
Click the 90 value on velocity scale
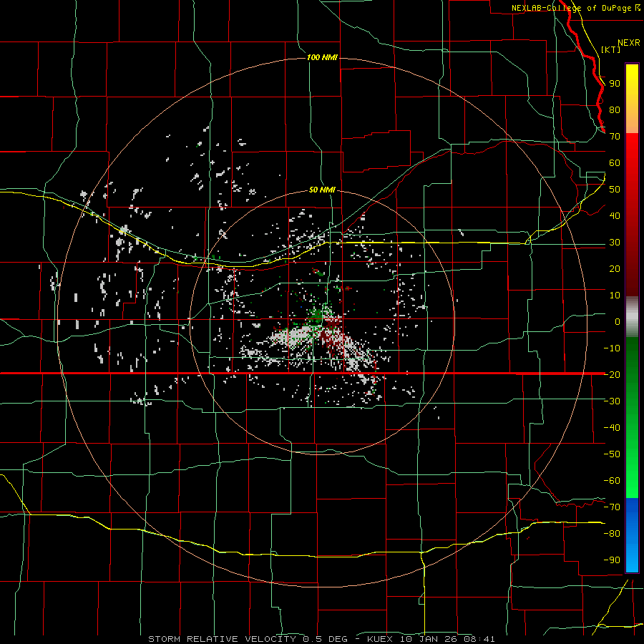(x=615, y=84)
